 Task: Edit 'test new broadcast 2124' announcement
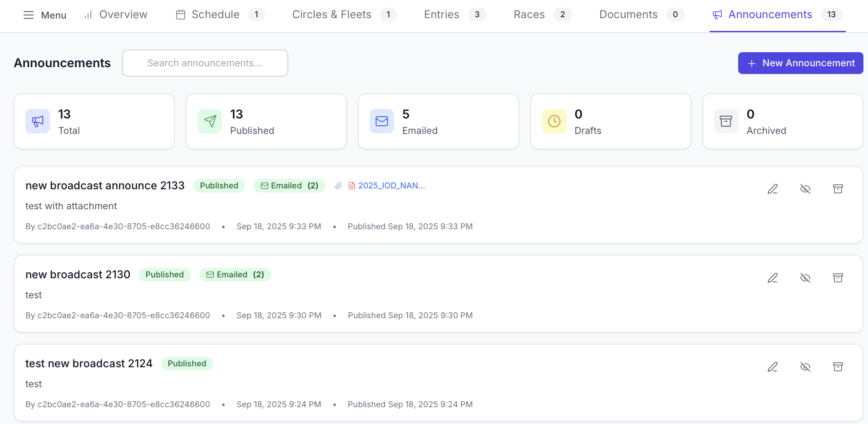click(x=773, y=367)
